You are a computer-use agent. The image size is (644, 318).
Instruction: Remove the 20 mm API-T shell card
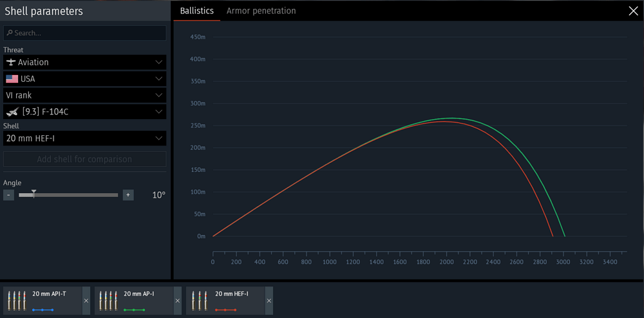(86, 301)
